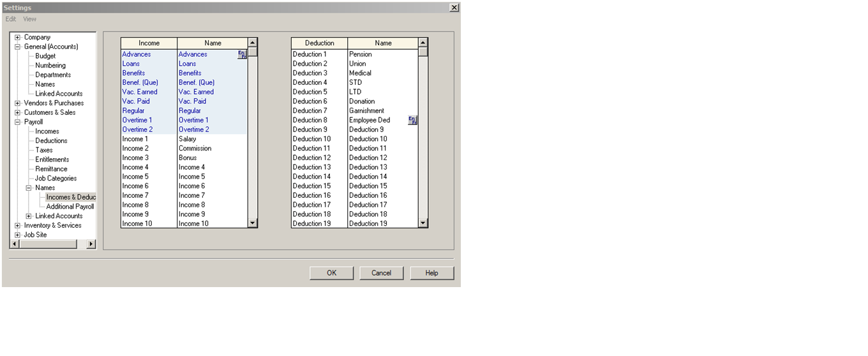Collapse the Payroll tree node
Image resolution: width=868 pixels, height=356 pixels.
click(18, 122)
